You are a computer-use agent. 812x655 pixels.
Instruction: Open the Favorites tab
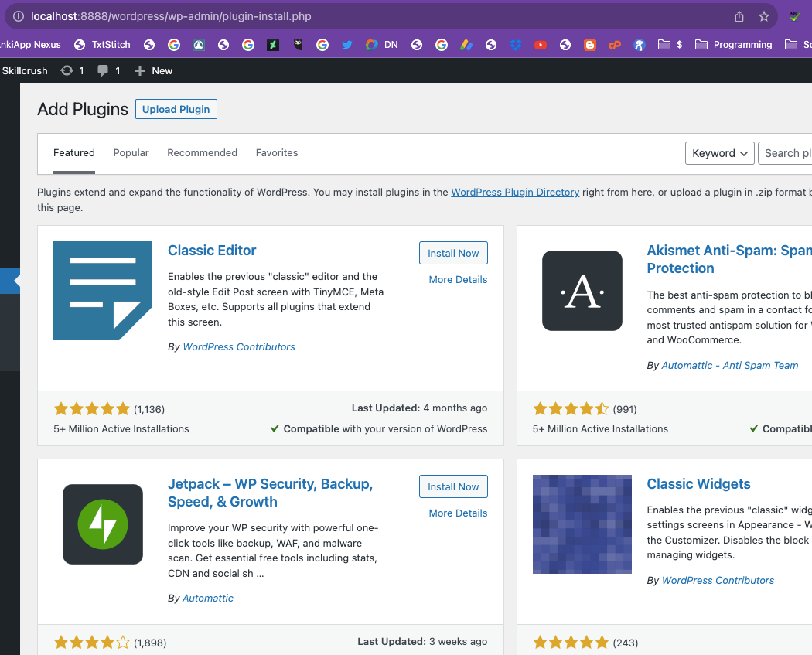tap(277, 153)
